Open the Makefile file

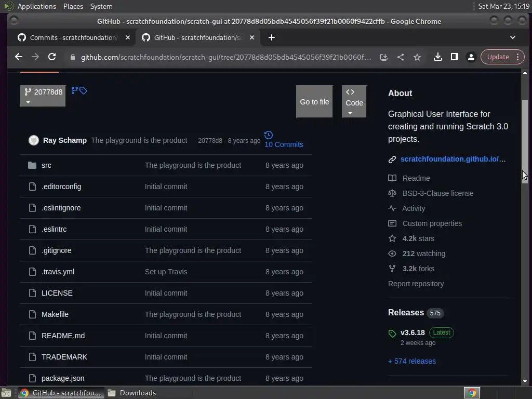[55, 314]
